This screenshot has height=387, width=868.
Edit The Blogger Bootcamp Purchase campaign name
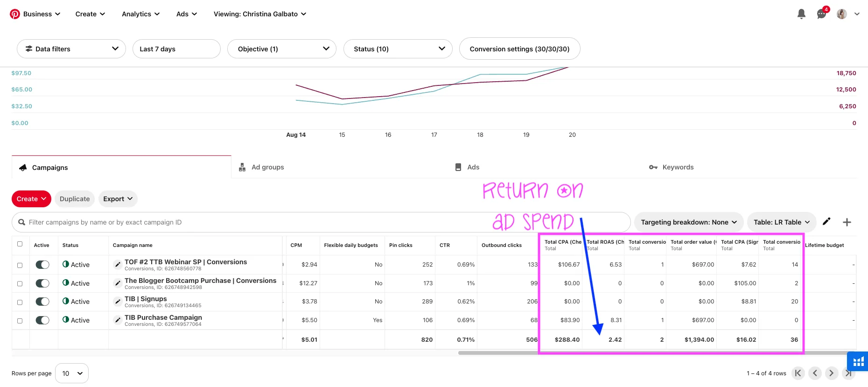click(x=118, y=283)
